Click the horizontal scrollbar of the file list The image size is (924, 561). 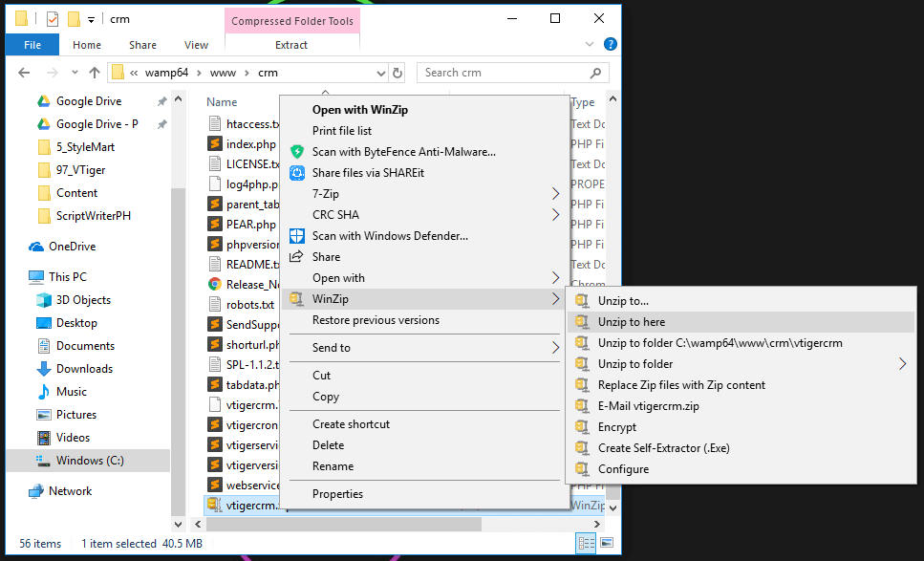[382, 524]
